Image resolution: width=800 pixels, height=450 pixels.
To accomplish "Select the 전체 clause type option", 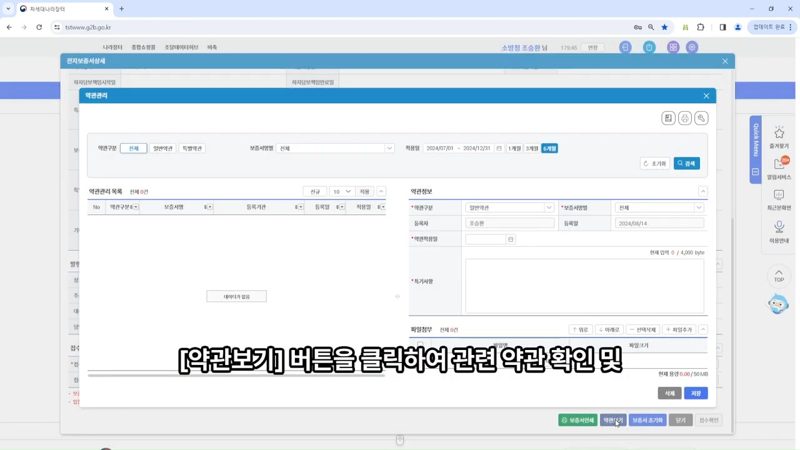I will tap(134, 148).
